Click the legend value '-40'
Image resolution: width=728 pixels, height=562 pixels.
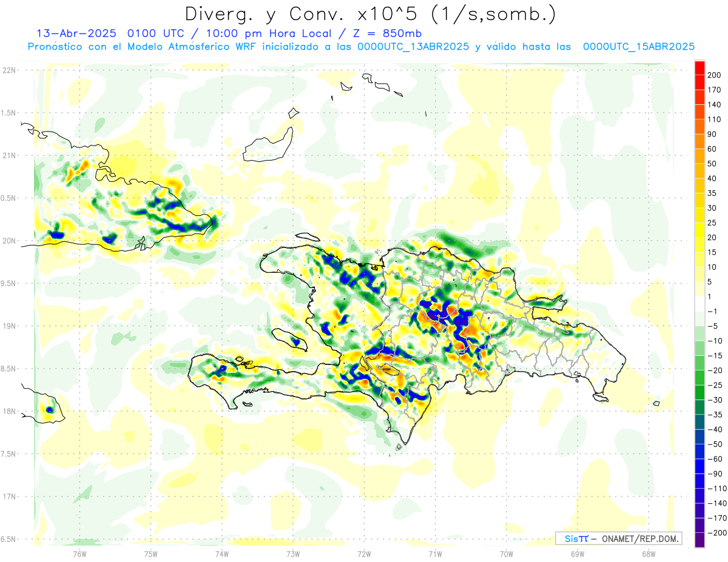(x=714, y=429)
